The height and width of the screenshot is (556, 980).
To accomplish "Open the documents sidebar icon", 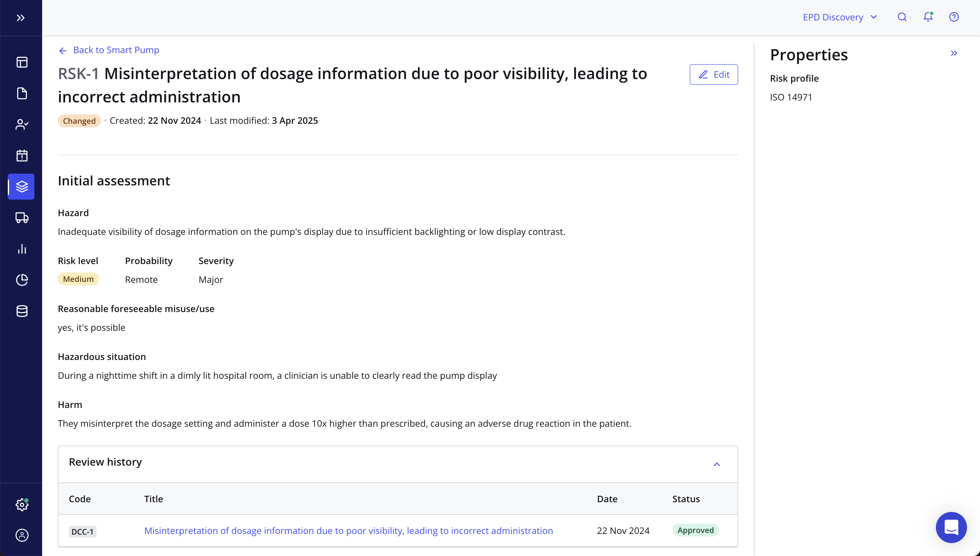I will [22, 94].
